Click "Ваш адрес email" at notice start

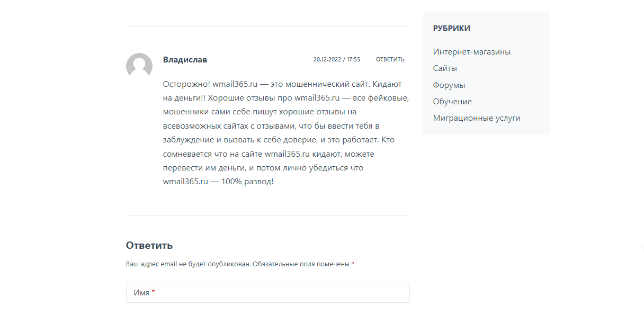click(150, 264)
